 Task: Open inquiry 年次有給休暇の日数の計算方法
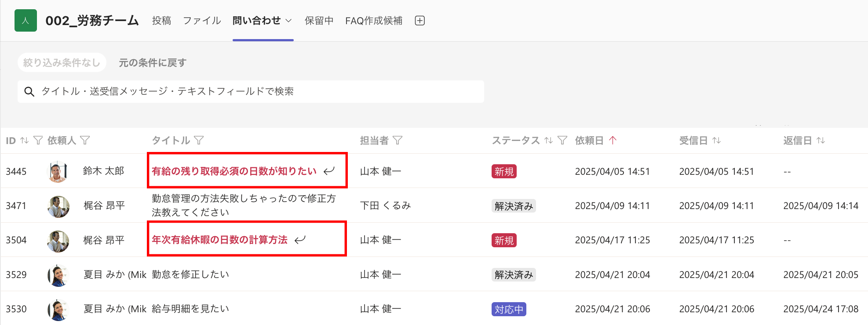[219, 240]
